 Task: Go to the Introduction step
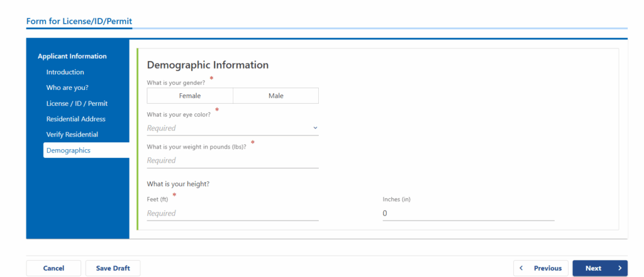[65, 72]
